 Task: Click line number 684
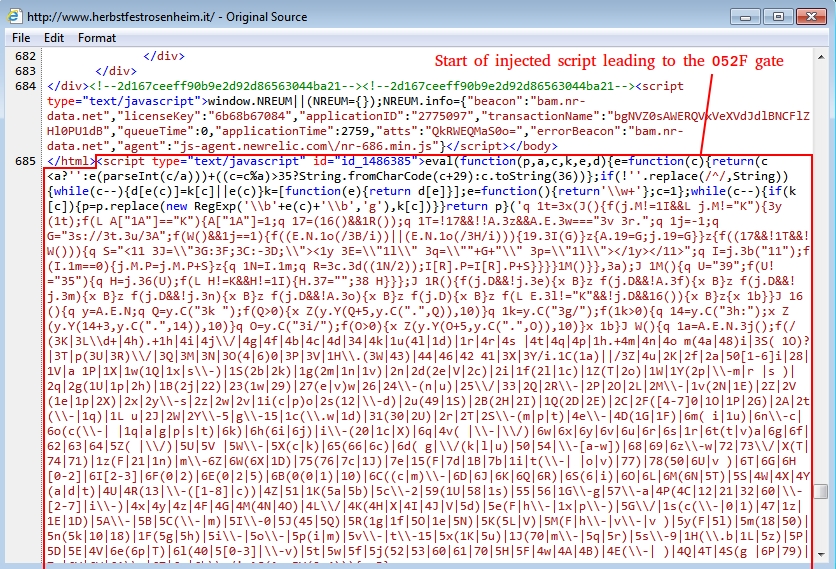(x=26, y=86)
